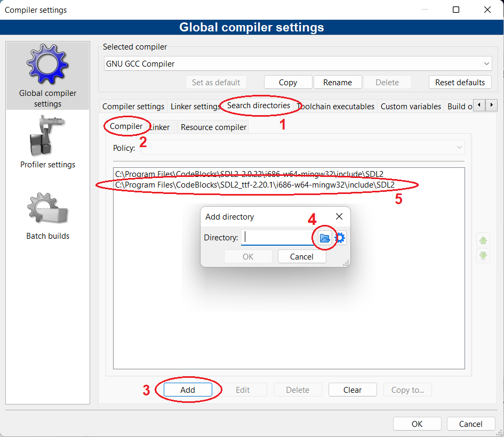Select SDL2_ttf-2.20.1 include directory row
The image size is (504, 437).
click(289, 185)
